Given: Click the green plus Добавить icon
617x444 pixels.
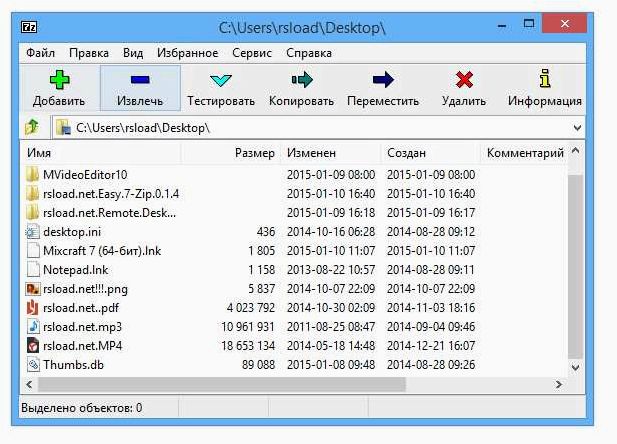Looking at the screenshot, I should [x=59, y=80].
